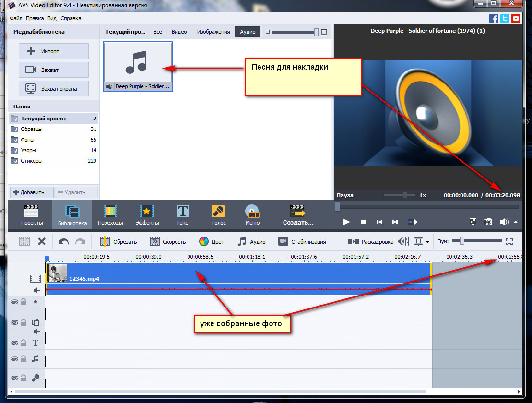Take a snapshot with the camera icon

pyautogui.click(x=488, y=222)
